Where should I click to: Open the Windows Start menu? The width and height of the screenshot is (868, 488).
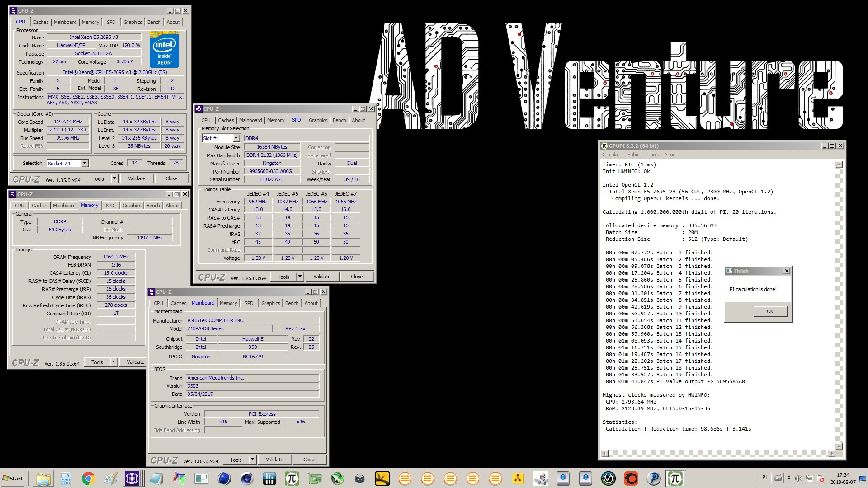[13, 478]
